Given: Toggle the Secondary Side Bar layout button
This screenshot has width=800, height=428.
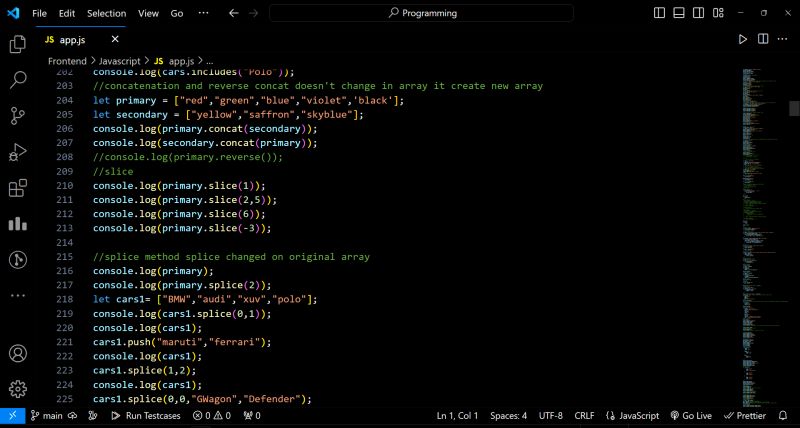Looking at the screenshot, I should pyautogui.click(x=696, y=13).
